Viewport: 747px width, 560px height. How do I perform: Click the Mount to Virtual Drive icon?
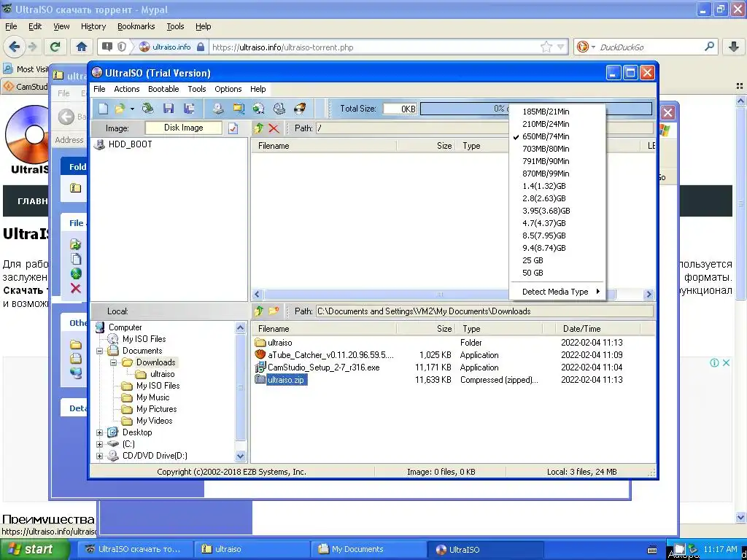click(x=279, y=109)
